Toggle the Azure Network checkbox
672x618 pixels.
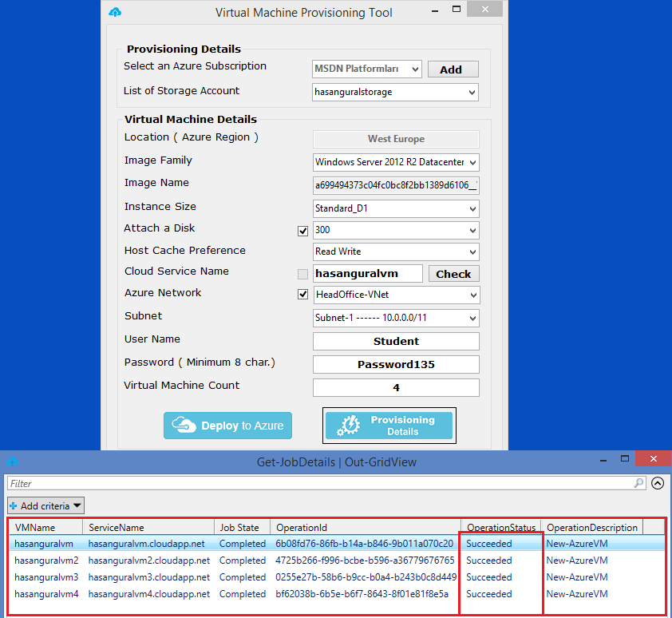(302, 295)
